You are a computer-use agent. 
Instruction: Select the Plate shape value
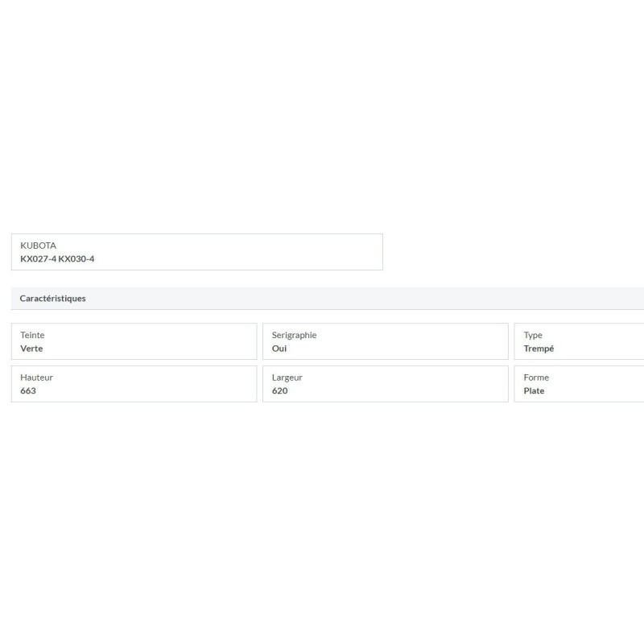(x=534, y=390)
